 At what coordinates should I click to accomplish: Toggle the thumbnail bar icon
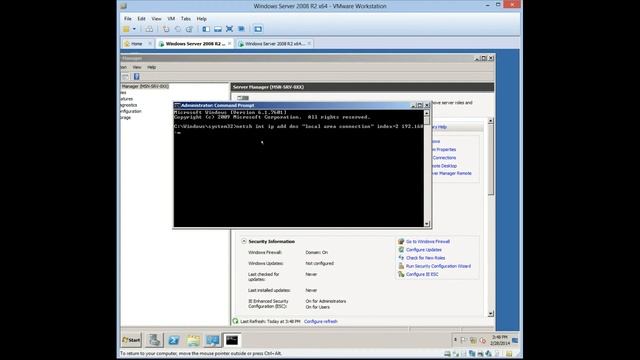pos(218,29)
